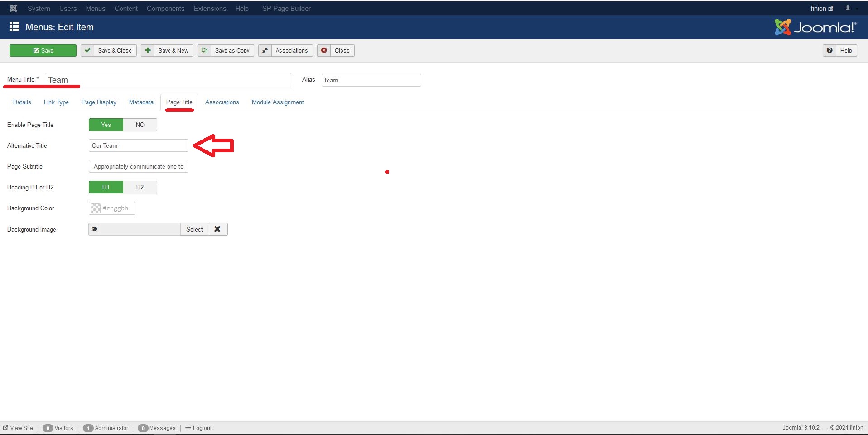Screen dimensions: 868x435
Task: Click the question mark Help icon
Action: pos(829,50)
